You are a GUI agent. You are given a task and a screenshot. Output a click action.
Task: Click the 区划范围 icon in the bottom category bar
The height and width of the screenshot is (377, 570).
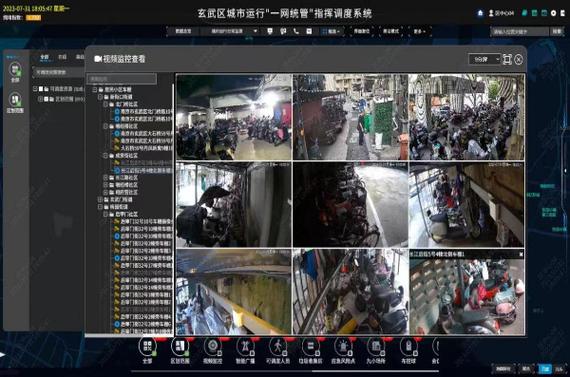(180, 346)
